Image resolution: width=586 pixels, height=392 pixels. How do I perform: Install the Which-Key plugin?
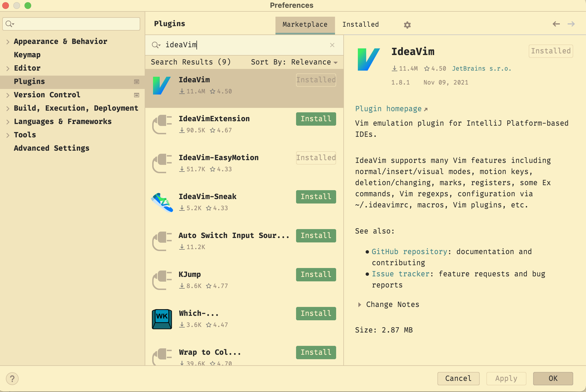point(316,314)
